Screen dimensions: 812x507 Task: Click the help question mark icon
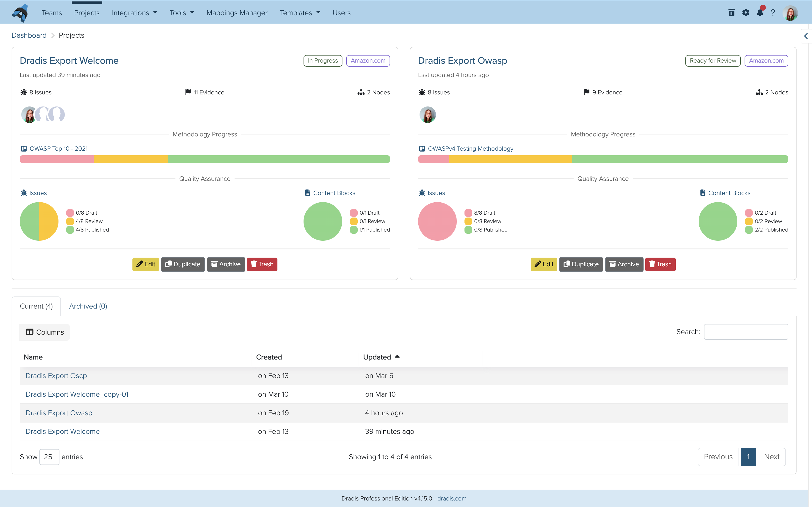click(772, 12)
